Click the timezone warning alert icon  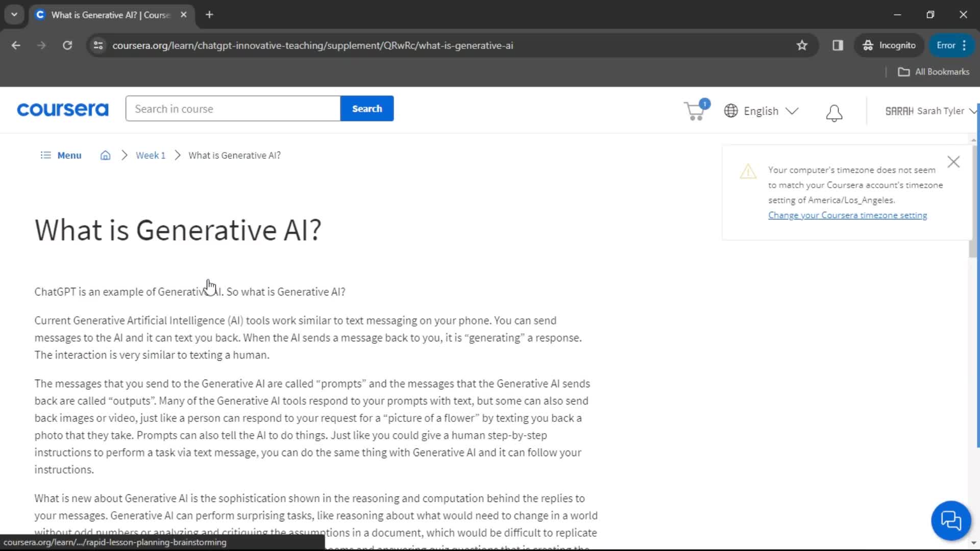[748, 172]
